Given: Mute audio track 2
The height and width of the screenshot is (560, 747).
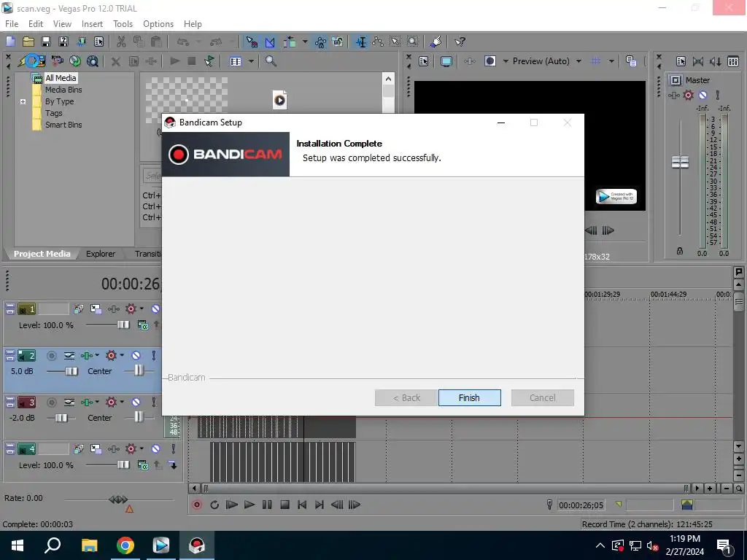Looking at the screenshot, I should tap(136, 355).
